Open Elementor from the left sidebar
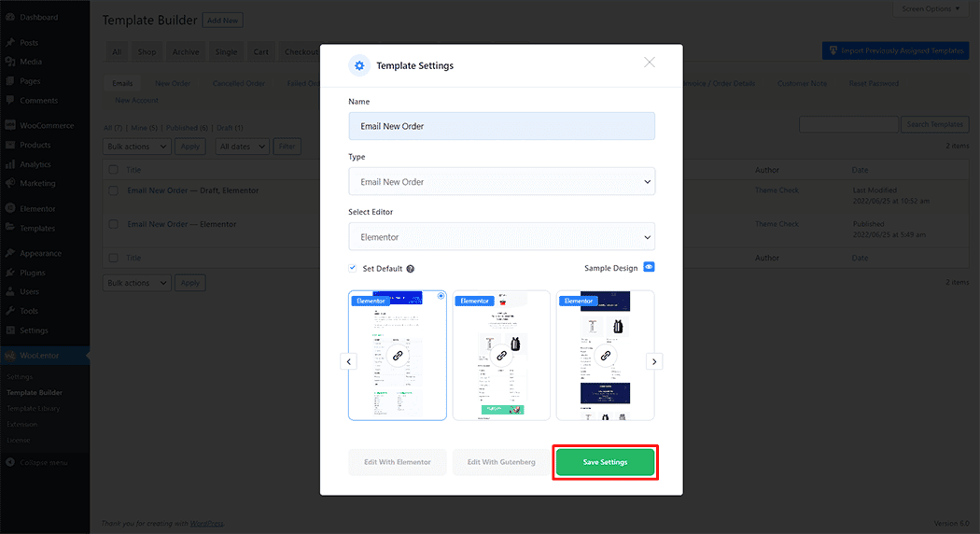 37,208
